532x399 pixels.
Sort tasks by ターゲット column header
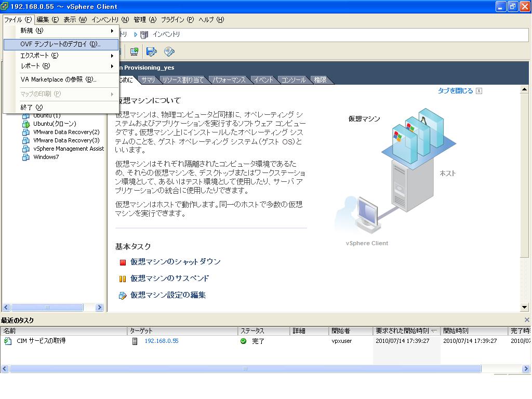click(182, 331)
